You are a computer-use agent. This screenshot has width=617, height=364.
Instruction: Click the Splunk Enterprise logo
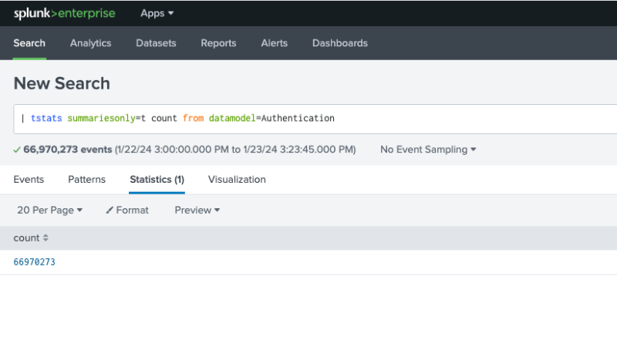(65, 13)
